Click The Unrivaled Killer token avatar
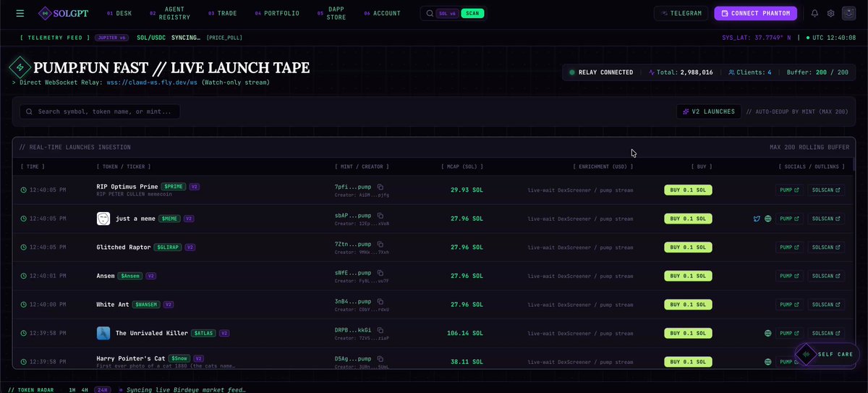Screen dimensions: 868x393 [x=103, y=334]
